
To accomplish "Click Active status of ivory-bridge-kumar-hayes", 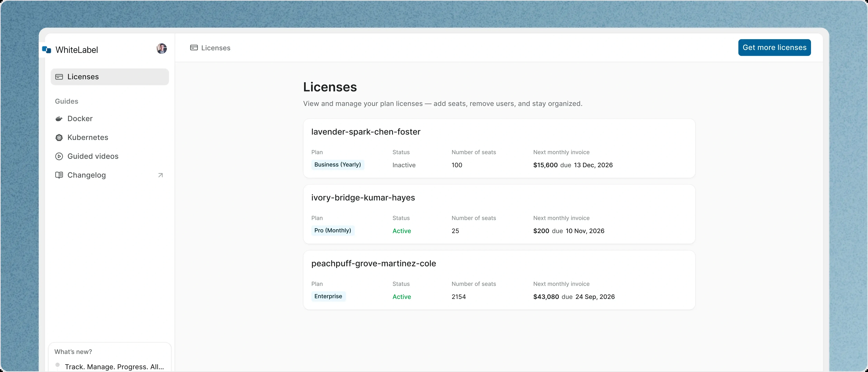I will point(402,231).
